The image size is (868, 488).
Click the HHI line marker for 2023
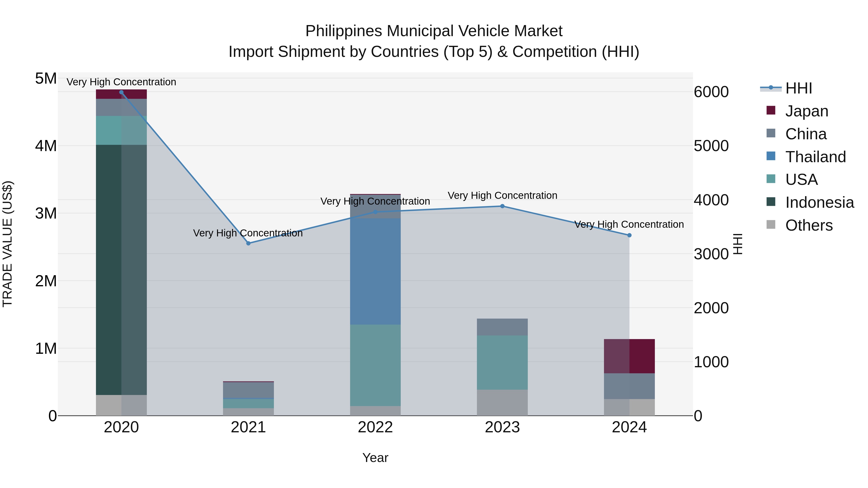(x=502, y=206)
